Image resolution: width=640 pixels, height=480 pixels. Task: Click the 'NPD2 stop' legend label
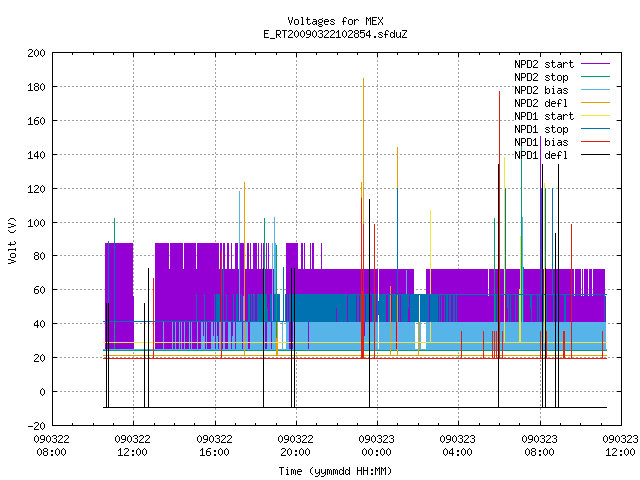(541, 77)
